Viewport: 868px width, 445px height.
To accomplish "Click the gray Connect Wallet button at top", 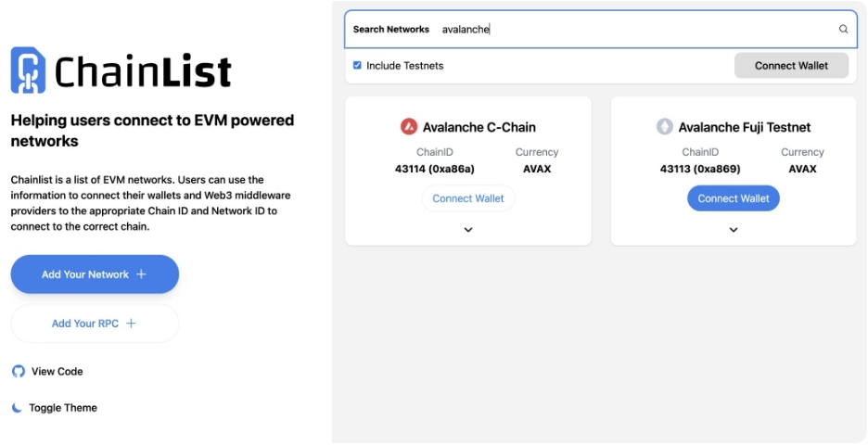I will click(x=791, y=65).
